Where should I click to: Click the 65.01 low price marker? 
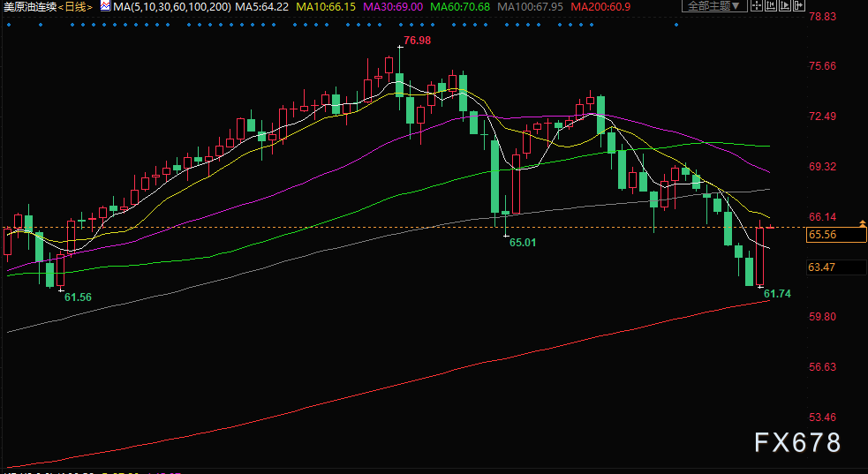click(x=523, y=241)
